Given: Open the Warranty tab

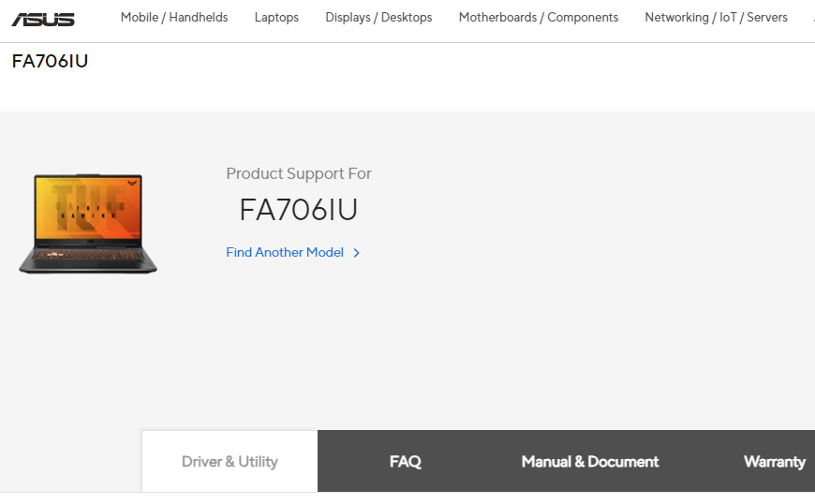Looking at the screenshot, I should click(775, 462).
